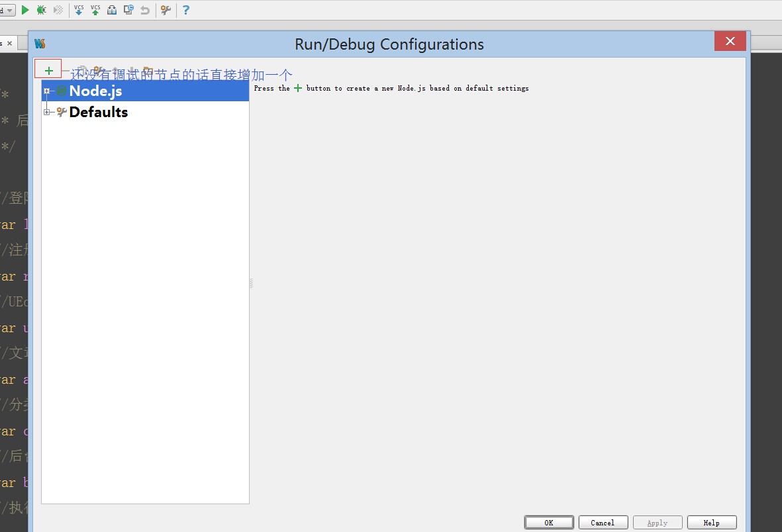Click the WebStorm logo in the dialog title bar
This screenshot has width=782, height=532.
pos(40,44)
